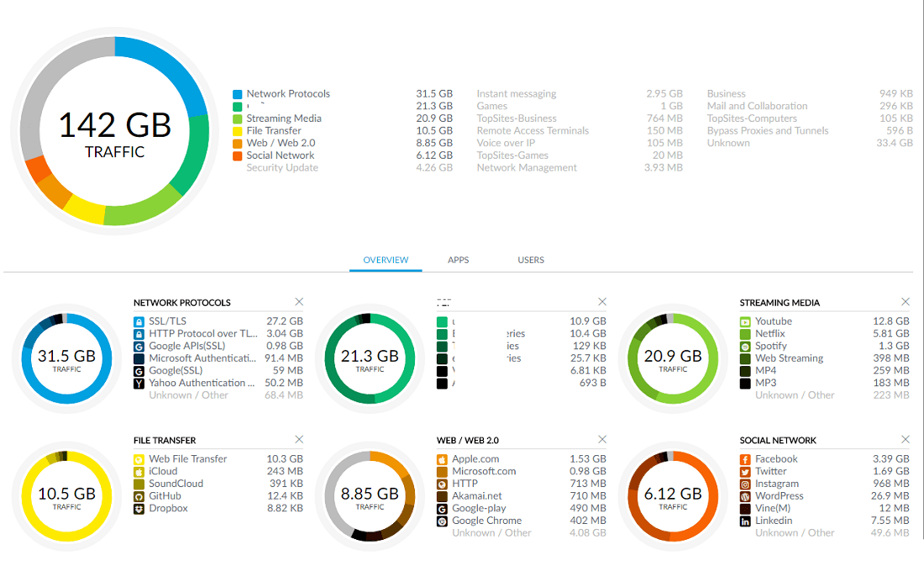Screen dimensions: 924x571
Task: Dismiss the Social Network panel
Action: (906, 440)
